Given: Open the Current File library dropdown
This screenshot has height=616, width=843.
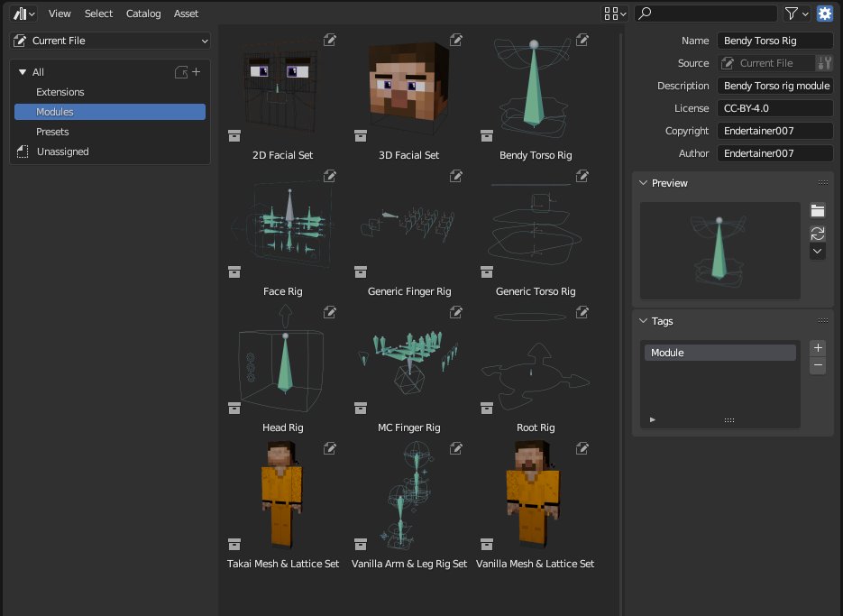Looking at the screenshot, I should (110, 41).
